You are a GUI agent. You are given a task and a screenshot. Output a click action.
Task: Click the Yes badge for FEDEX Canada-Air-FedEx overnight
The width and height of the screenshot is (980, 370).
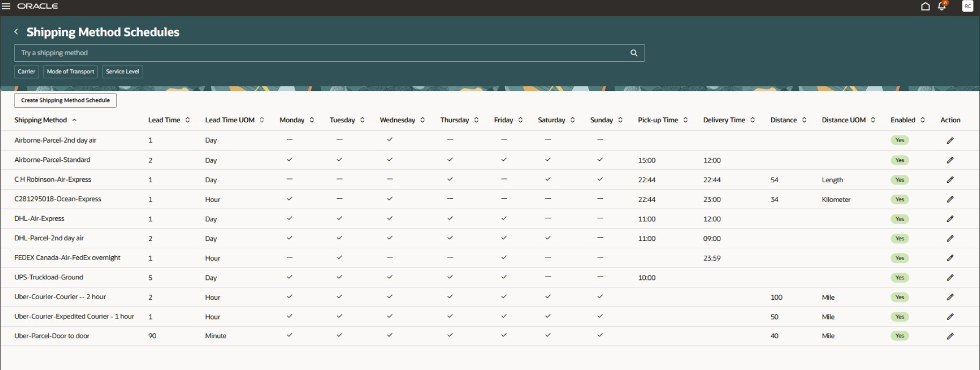click(900, 258)
